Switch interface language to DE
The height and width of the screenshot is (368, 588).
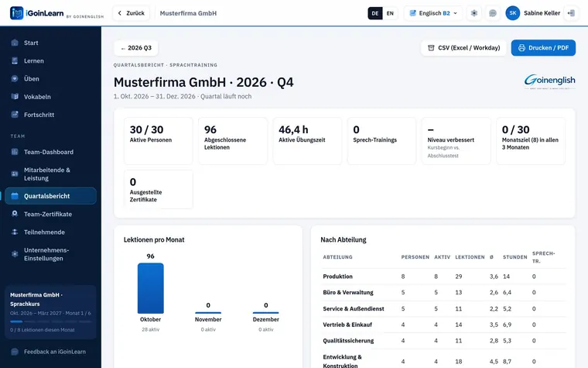tap(375, 13)
